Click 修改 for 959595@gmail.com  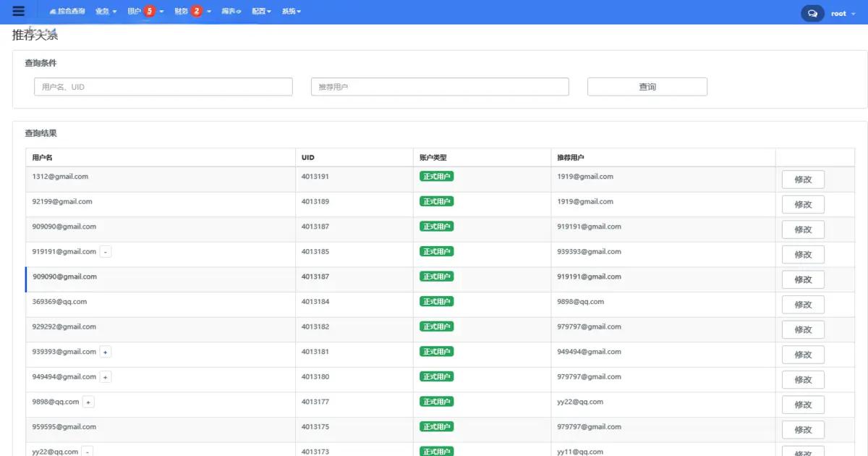click(803, 429)
